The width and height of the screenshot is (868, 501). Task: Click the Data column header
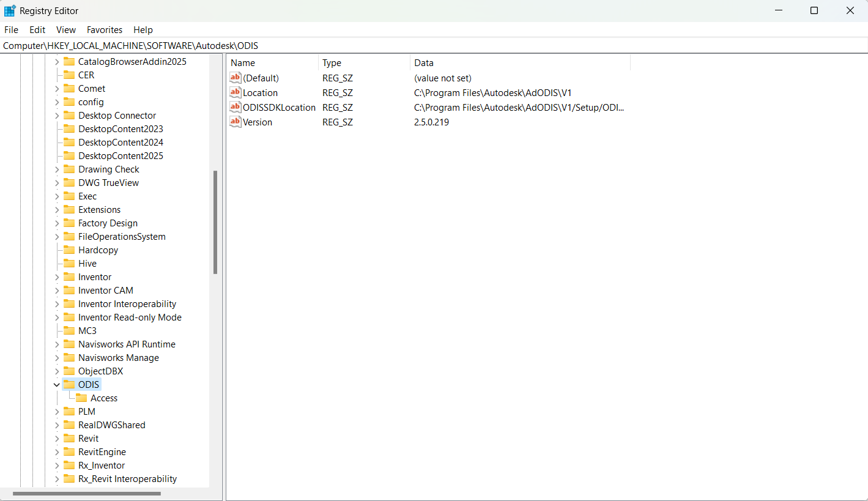520,63
